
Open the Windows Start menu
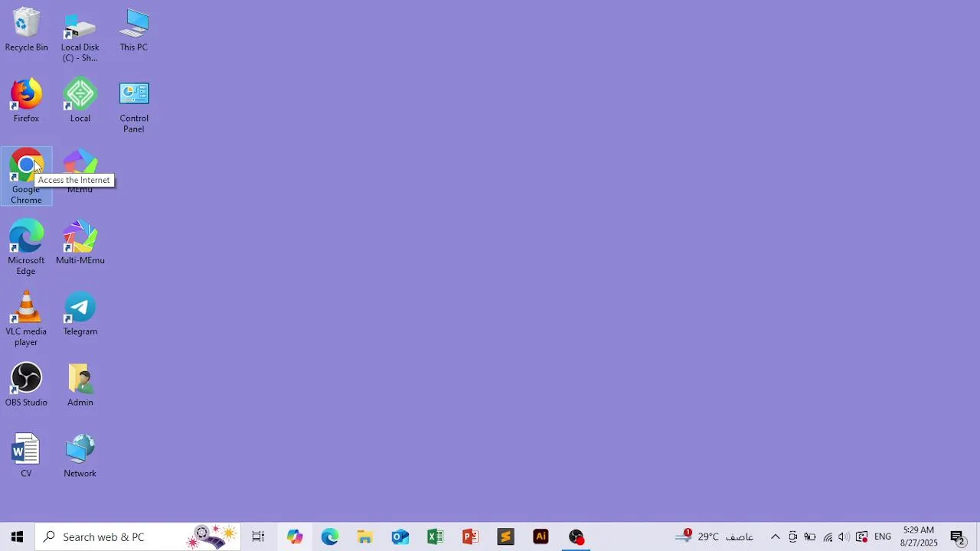17,536
